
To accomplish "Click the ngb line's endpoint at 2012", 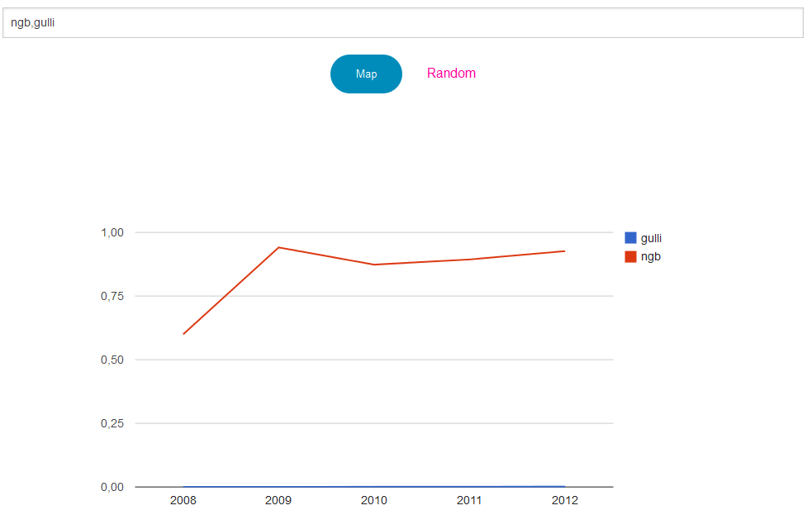I will coord(565,251).
